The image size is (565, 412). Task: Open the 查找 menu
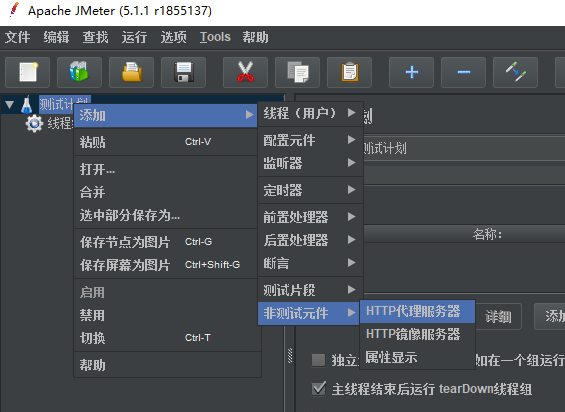tap(95, 37)
